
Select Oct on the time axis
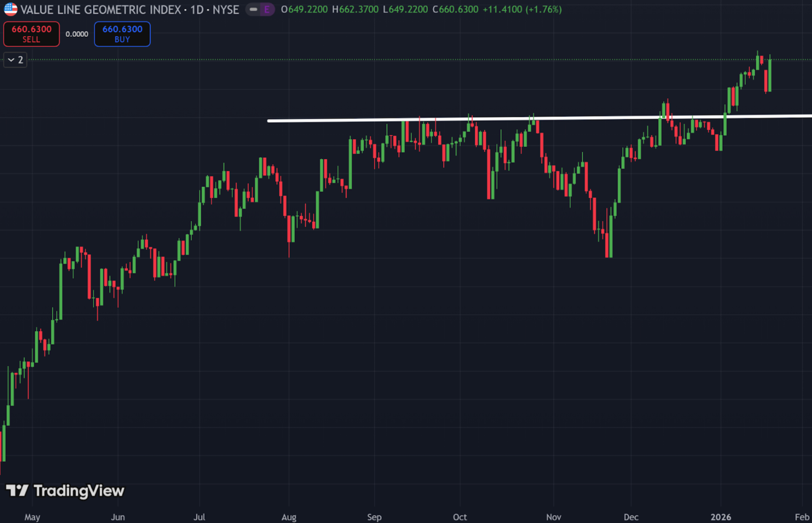pyautogui.click(x=460, y=517)
